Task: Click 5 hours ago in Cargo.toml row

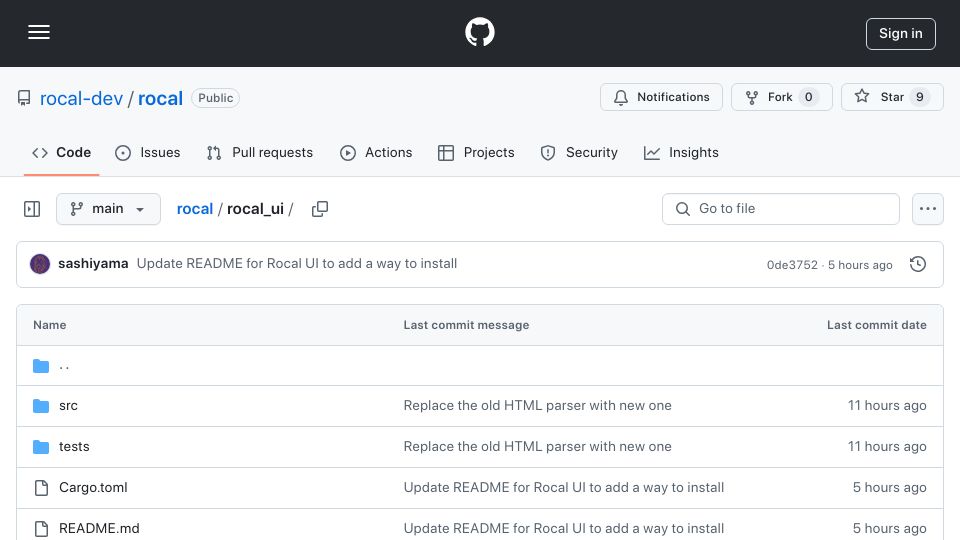Action: click(890, 488)
